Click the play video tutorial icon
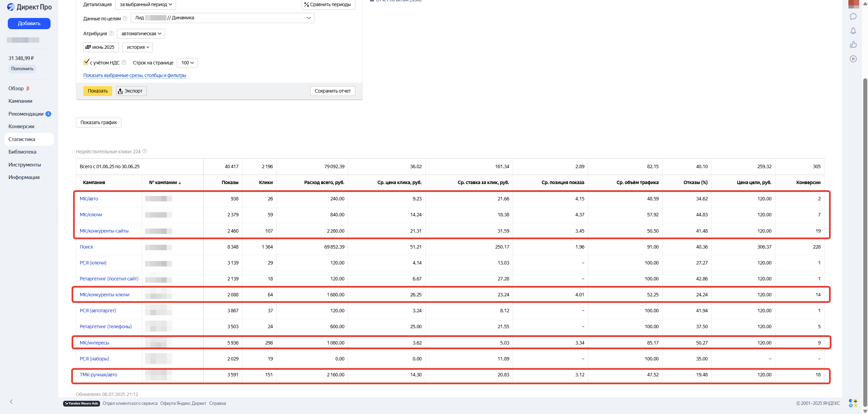The image size is (868, 414). click(853, 59)
